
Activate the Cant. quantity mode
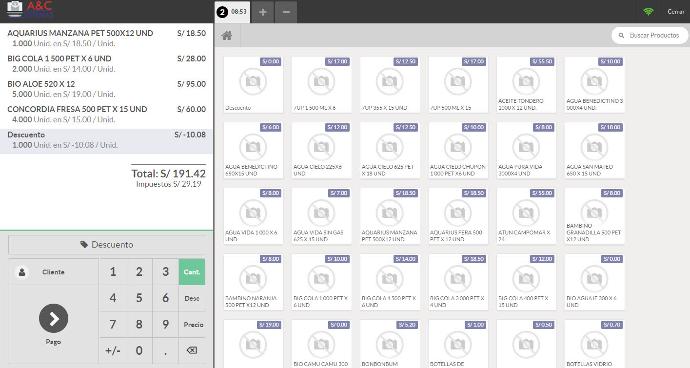tap(192, 272)
